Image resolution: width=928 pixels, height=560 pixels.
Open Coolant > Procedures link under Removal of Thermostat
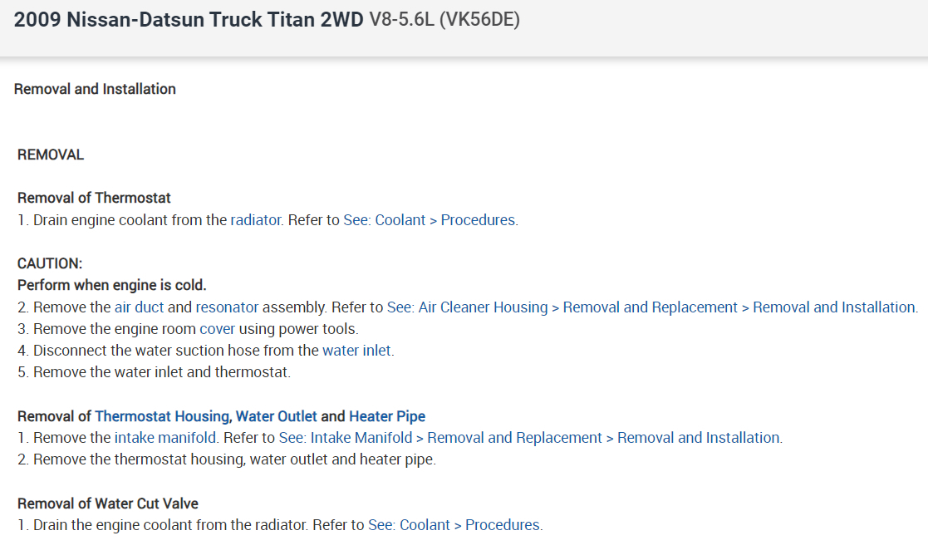click(x=430, y=220)
